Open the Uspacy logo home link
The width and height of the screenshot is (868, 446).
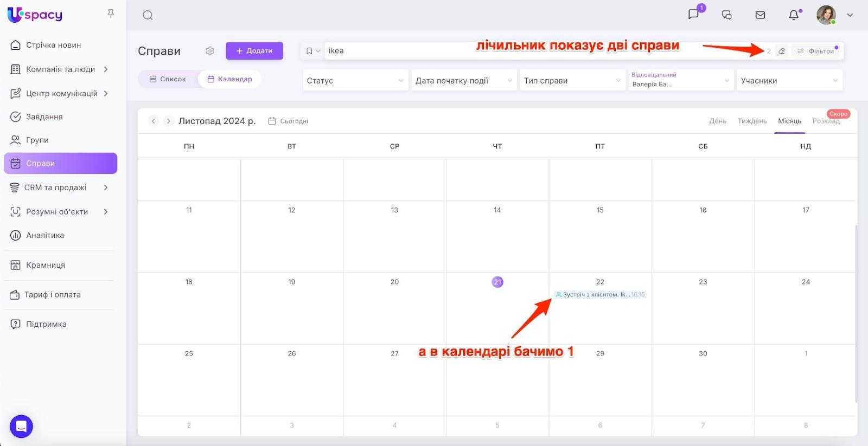(x=35, y=15)
